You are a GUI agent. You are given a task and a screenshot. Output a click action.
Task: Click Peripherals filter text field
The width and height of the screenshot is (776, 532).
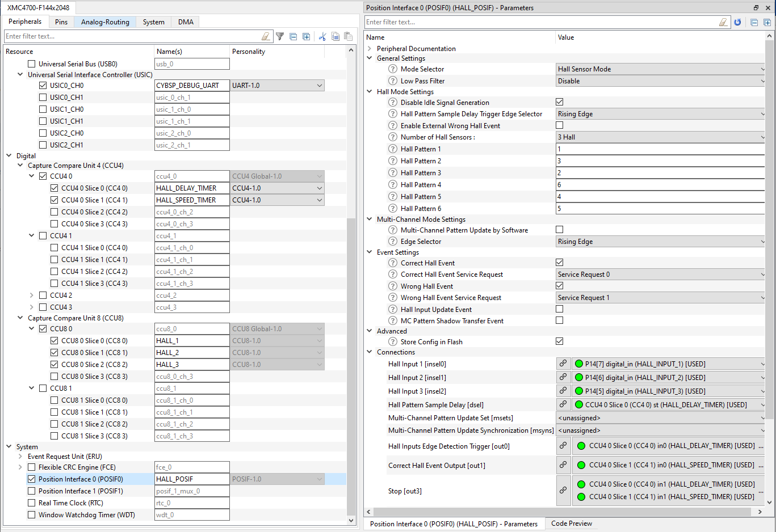click(132, 36)
